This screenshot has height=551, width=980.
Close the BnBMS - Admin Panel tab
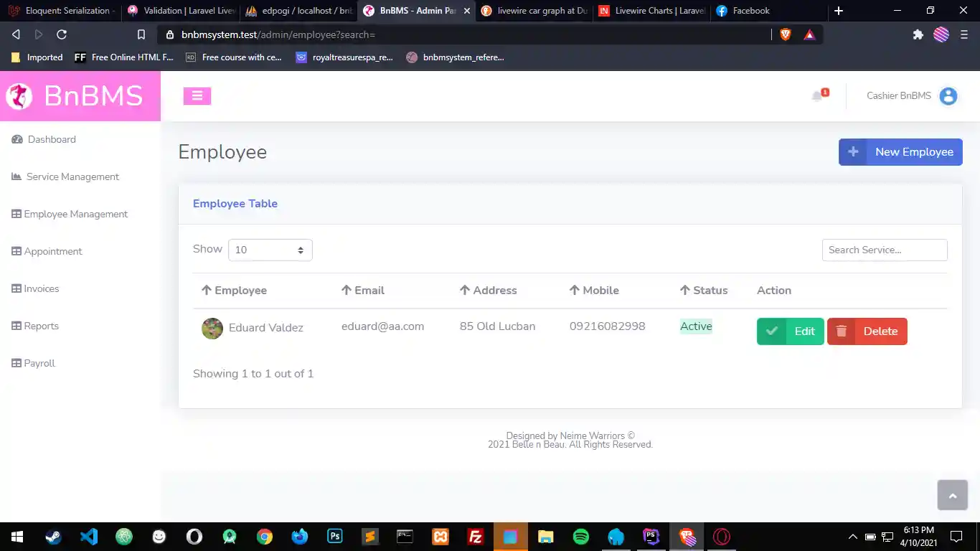coord(467,11)
